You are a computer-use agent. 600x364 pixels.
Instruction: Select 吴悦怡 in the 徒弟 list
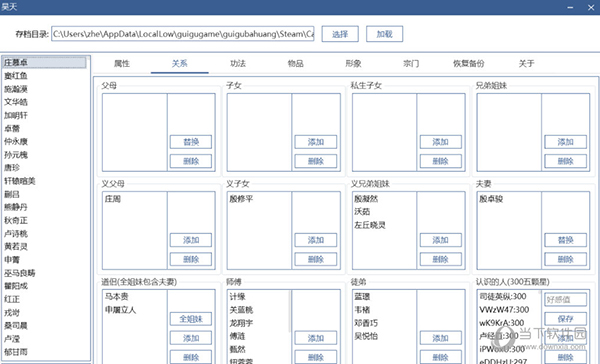[366, 336]
